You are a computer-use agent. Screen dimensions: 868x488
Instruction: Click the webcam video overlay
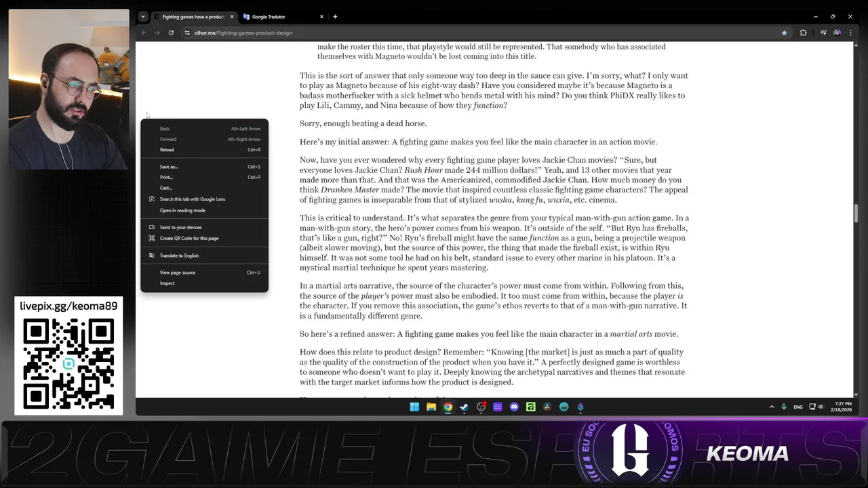68,89
